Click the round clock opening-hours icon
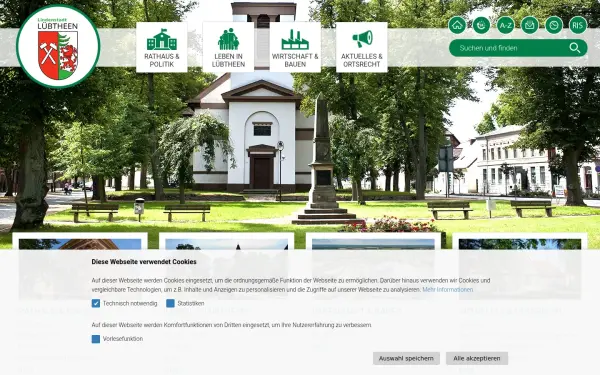This screenshot has width=600, height=375. 554,25
